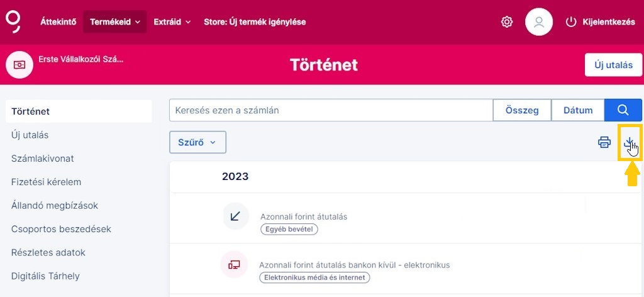Expand the Extráid dropdown menu
This screenshot has width=644, height=297.
pyautogui.click(x=172, y=22)
